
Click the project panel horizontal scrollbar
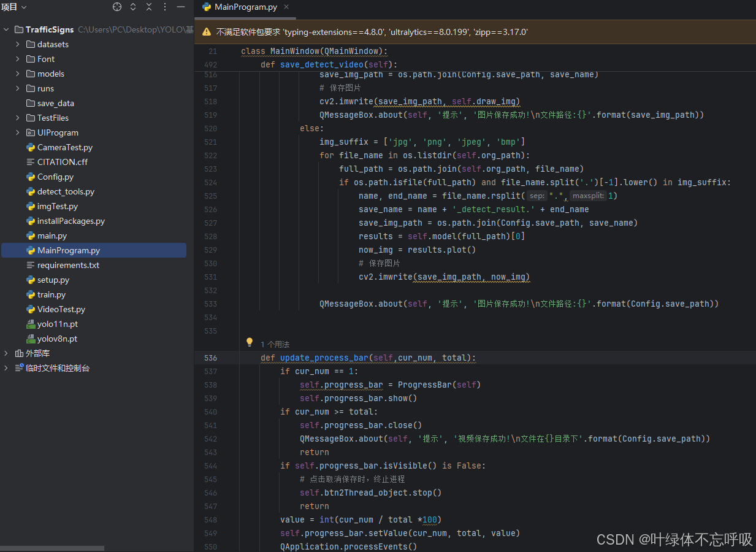point(52,548)
